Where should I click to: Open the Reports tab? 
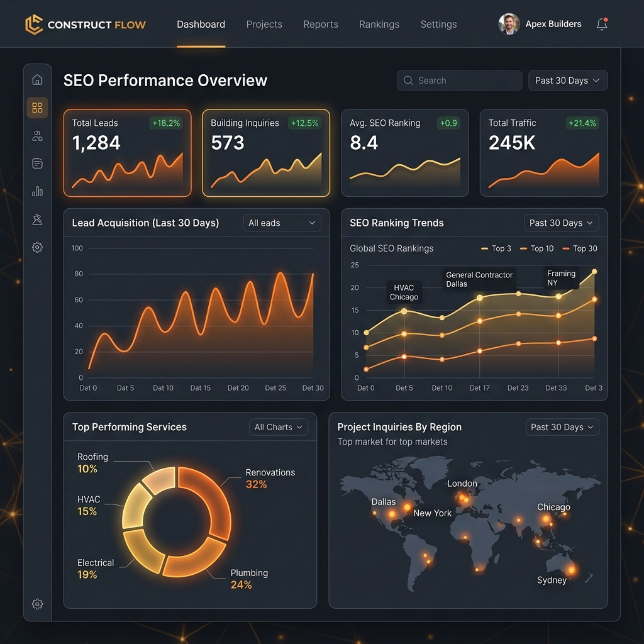pyautogui.click(x=321, y=25)
